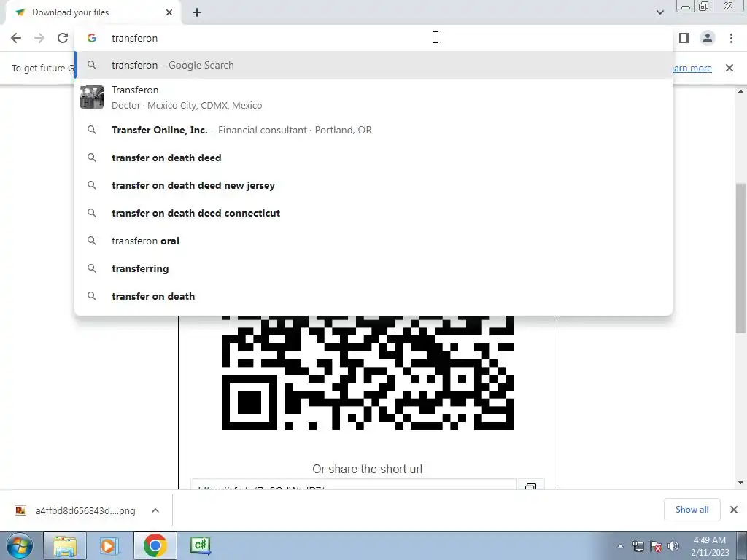Screen dimensions: 747x560
Task: Open the Chrome profile avatar
Action: coord(708,38)
